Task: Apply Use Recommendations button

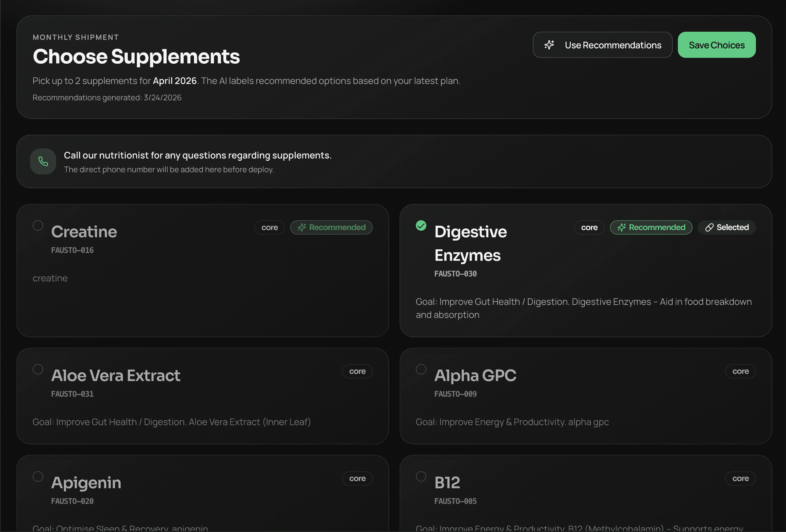Action: click(x=602, y=45)
